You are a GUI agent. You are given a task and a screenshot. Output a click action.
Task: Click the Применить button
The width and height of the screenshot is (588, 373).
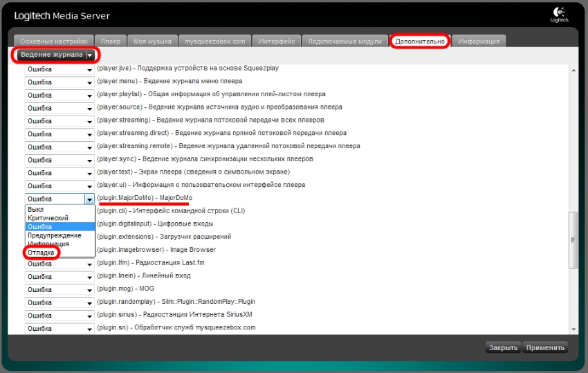click(546, 347)
